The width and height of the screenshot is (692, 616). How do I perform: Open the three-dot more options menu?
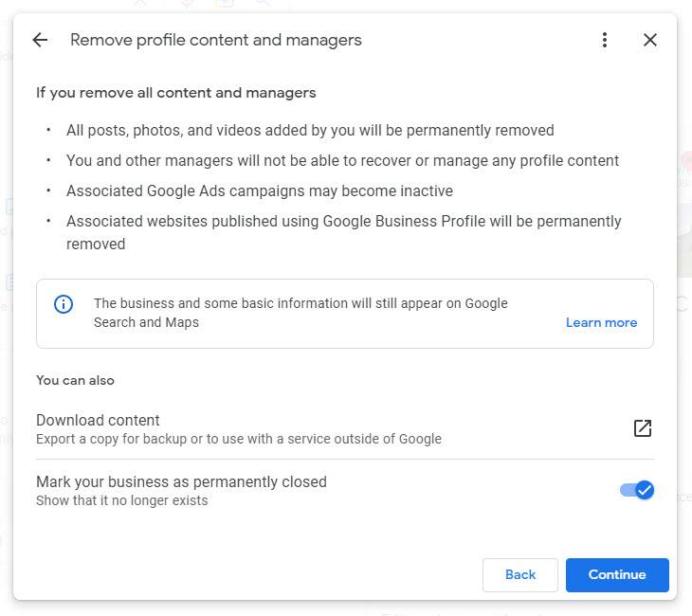[x=605, y=40]
